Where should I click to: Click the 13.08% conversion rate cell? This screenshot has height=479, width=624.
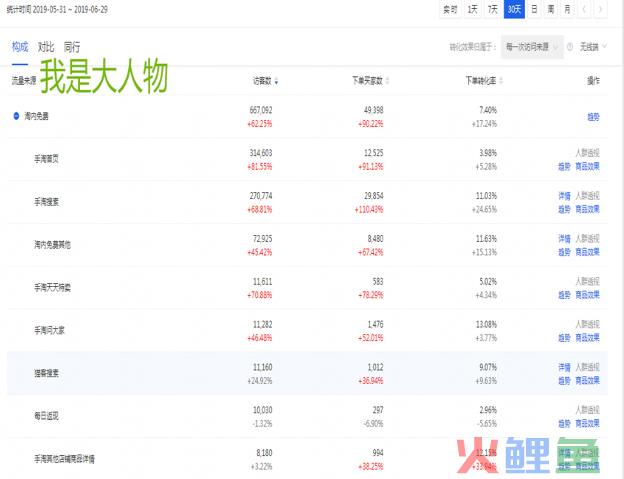487,325
